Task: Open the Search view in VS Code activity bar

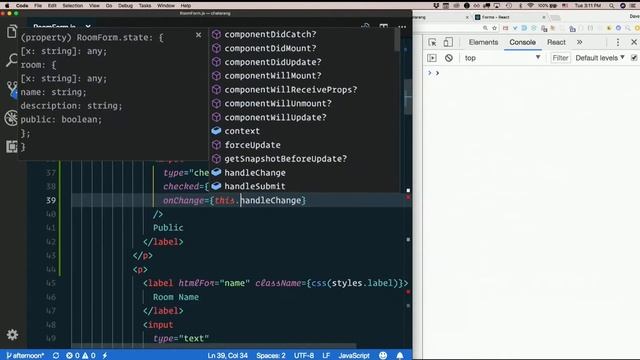Action: pos(12,60)
